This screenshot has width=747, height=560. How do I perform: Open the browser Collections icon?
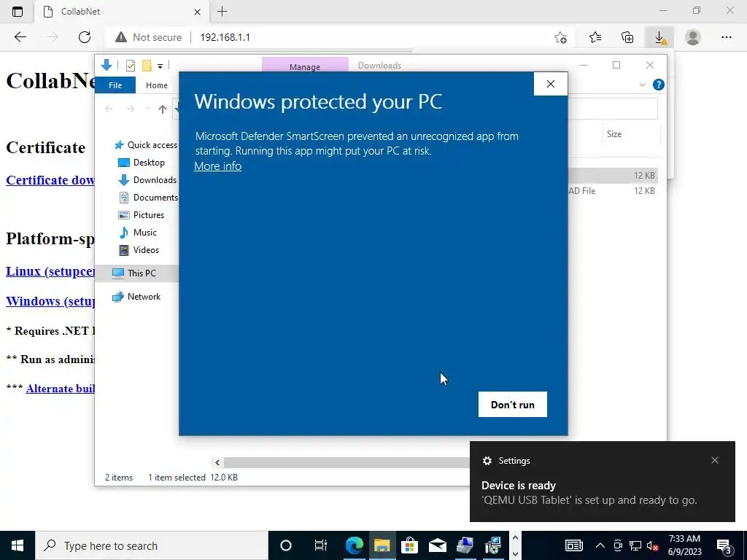(627, 37)
